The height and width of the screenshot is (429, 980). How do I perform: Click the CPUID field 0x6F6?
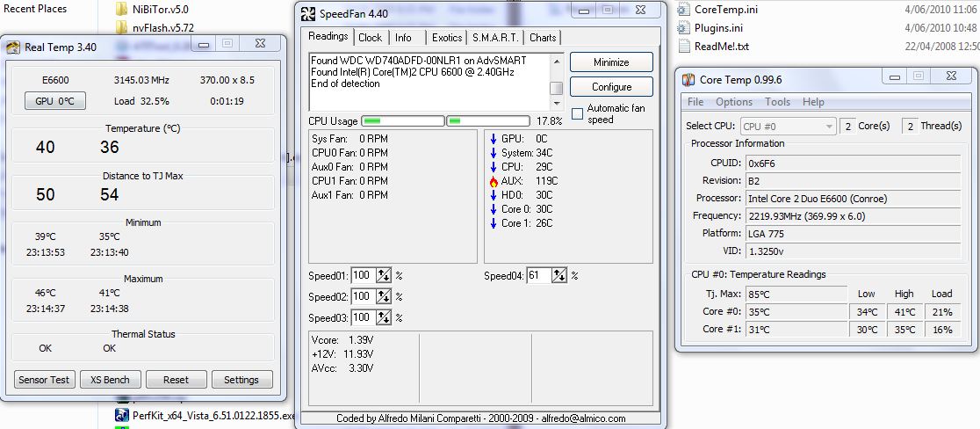[854, 164]
